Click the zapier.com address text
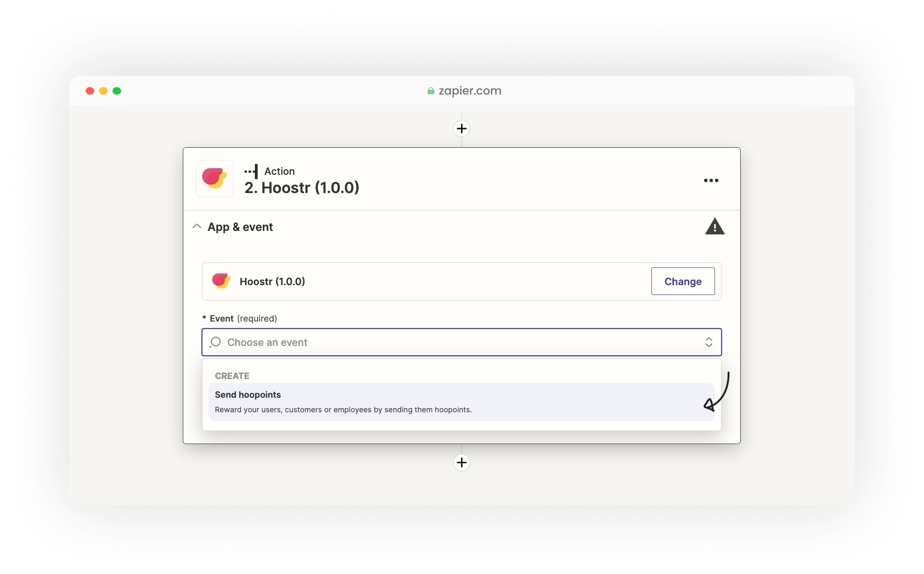 point(470,91)
